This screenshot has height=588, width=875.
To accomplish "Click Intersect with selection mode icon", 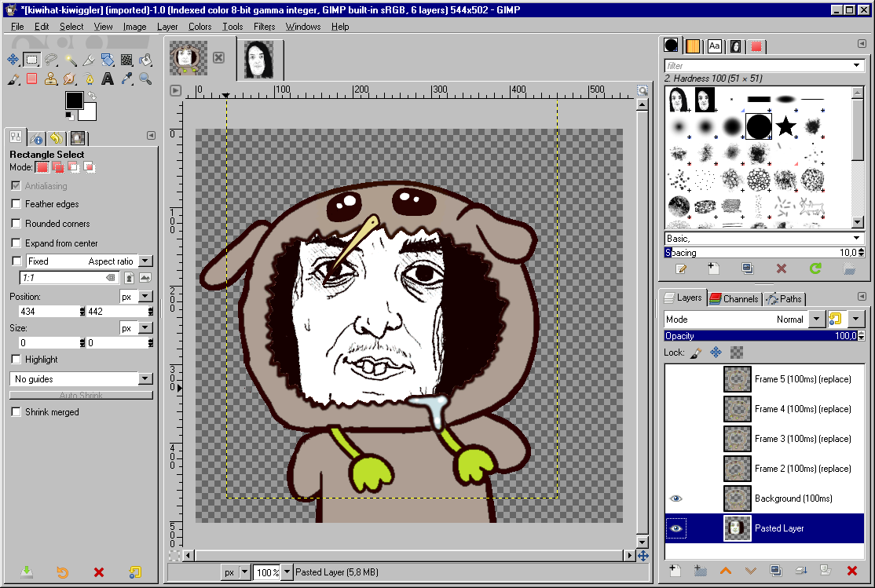I will pos(89,166).
